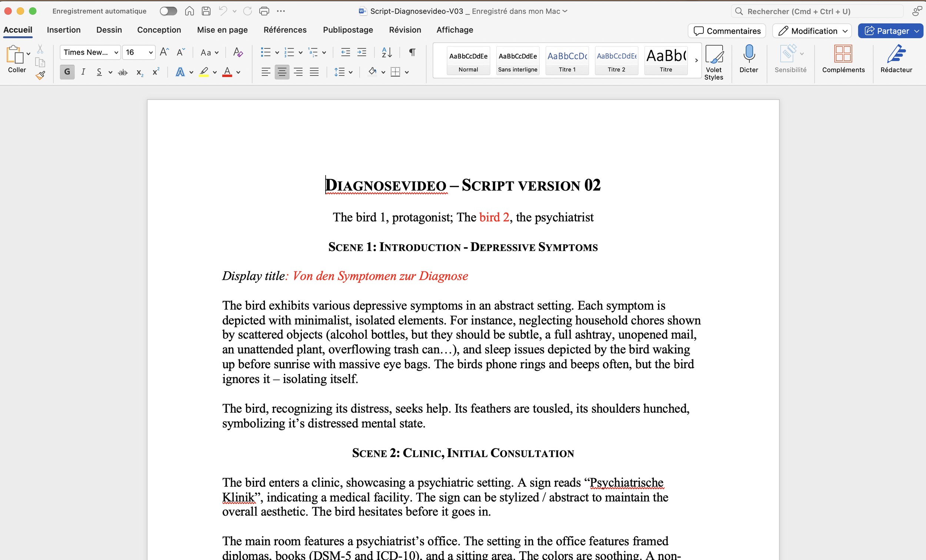Increase indent with the indent icon
This screenshot has height=560, width=926.
tap(362, 52)
